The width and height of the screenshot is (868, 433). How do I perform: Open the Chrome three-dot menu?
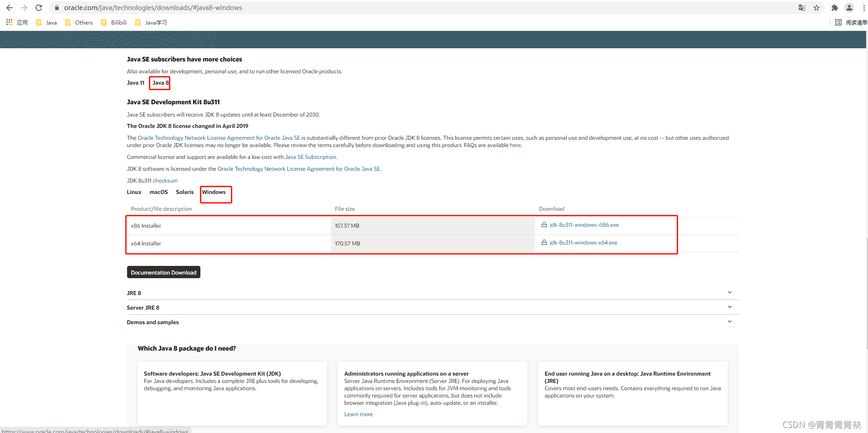point(863,8)
